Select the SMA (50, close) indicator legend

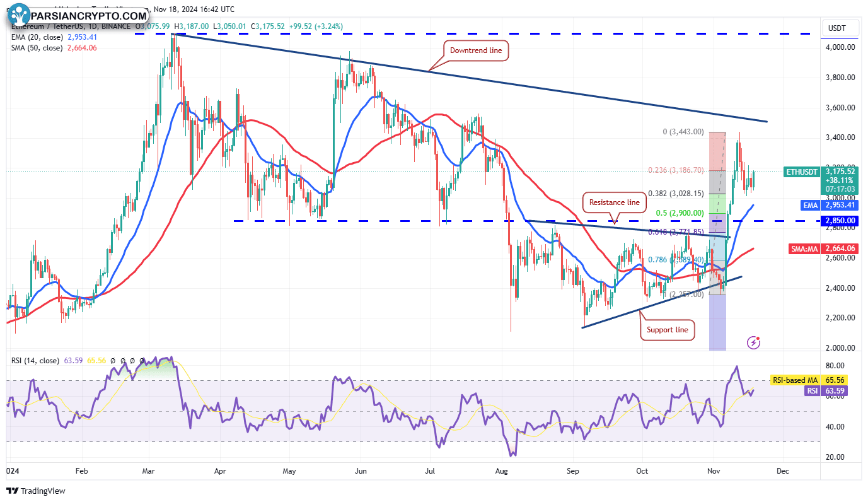point(37,48)
